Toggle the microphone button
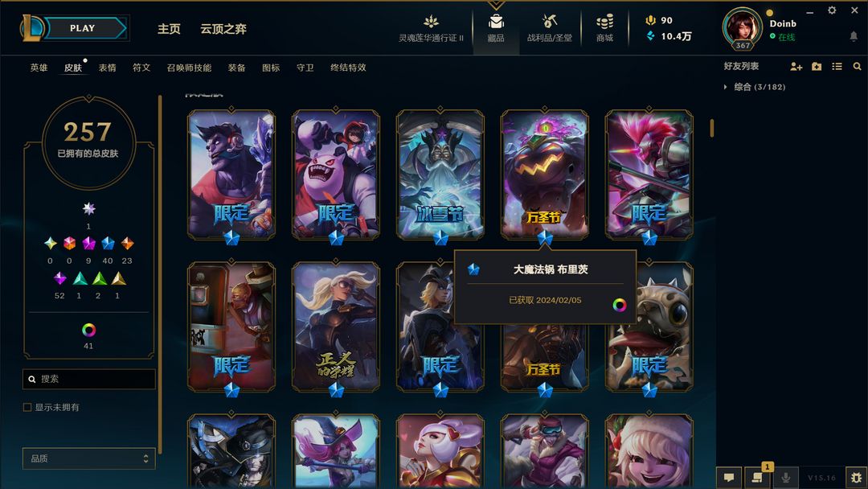Viewport: 868px width, 489px height. (785, 478)
